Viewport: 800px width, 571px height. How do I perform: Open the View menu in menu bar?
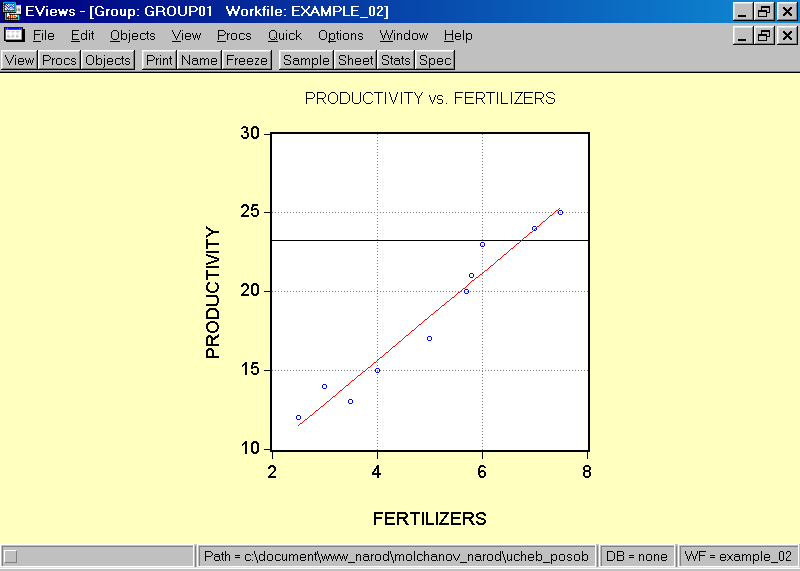coord(186,36)
